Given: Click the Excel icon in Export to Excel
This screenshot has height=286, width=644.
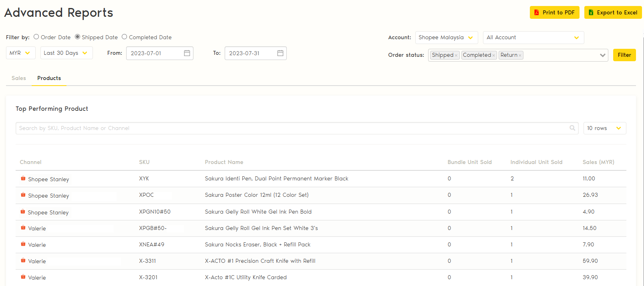Looking at the screenshot, I should click(591, 12).
